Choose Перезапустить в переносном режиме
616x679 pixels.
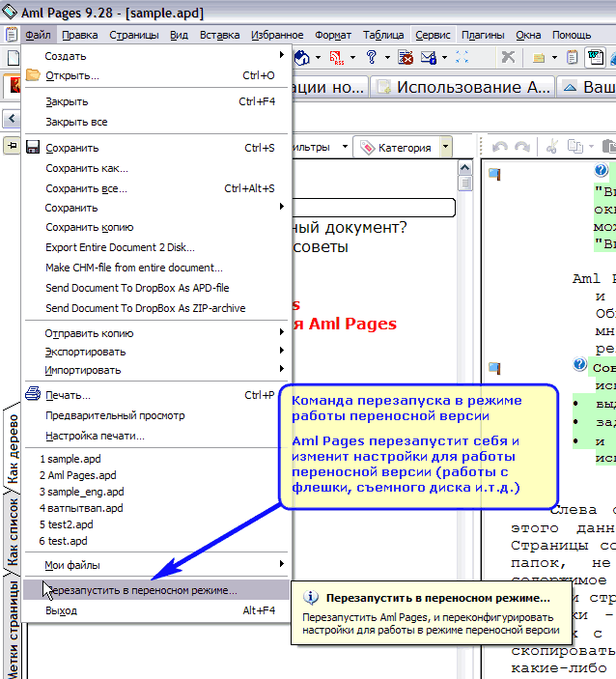click(x=155, y=590)
